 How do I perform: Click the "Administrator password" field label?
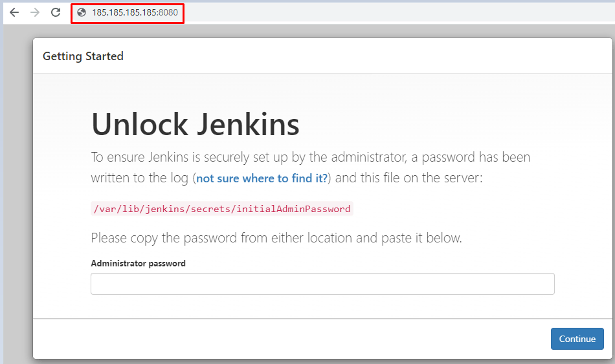[138, 263]
